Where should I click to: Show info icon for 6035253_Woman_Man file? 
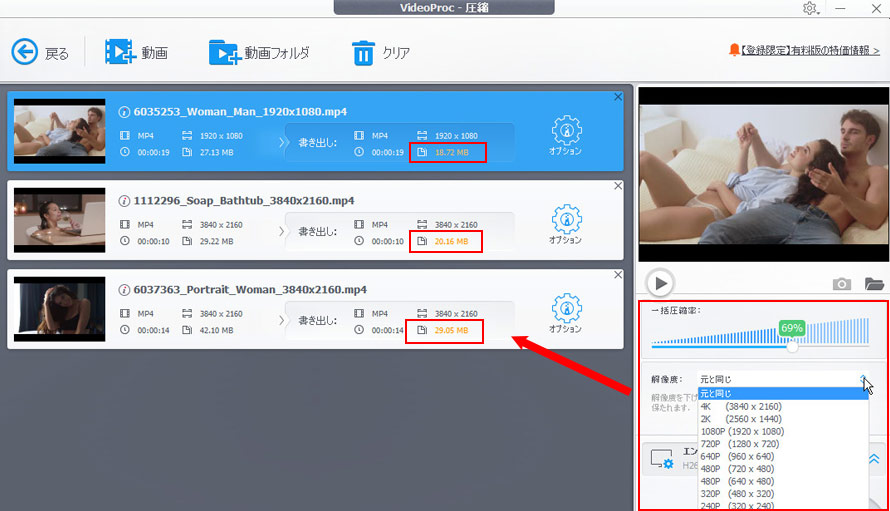coord(124,112)
